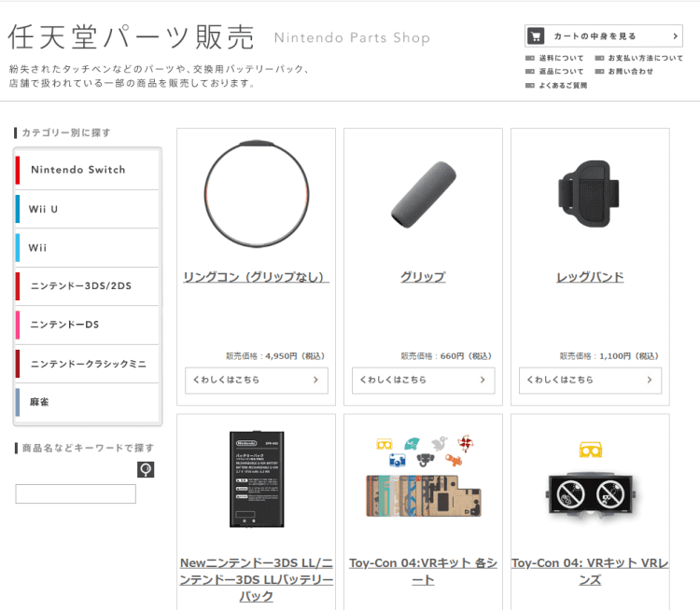Click the keyword search magnifier icon

[x=146, y=469]
